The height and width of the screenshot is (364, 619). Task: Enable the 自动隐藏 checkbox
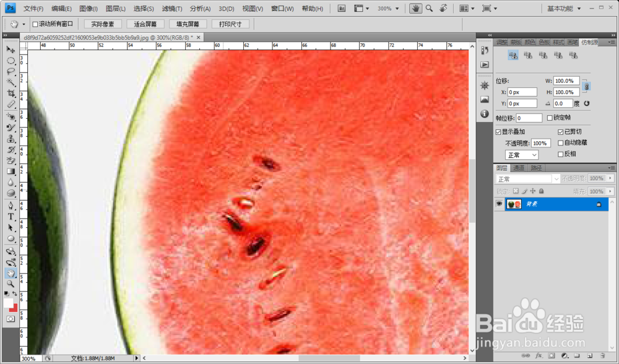561,143
